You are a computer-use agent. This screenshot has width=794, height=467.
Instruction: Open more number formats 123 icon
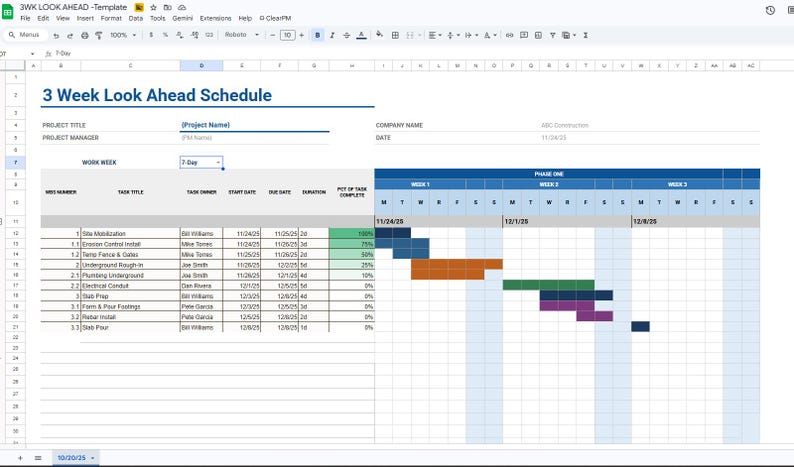(209, 35)
